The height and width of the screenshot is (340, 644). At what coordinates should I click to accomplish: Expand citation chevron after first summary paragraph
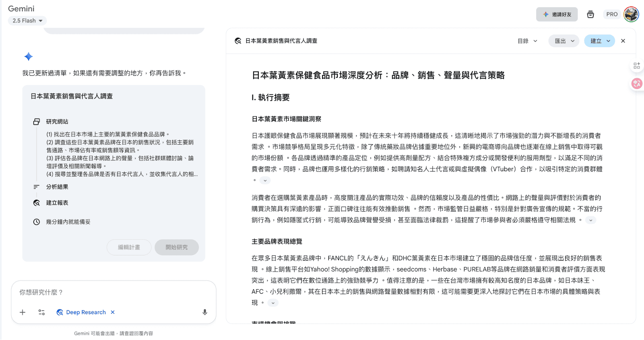click(265, 180)
